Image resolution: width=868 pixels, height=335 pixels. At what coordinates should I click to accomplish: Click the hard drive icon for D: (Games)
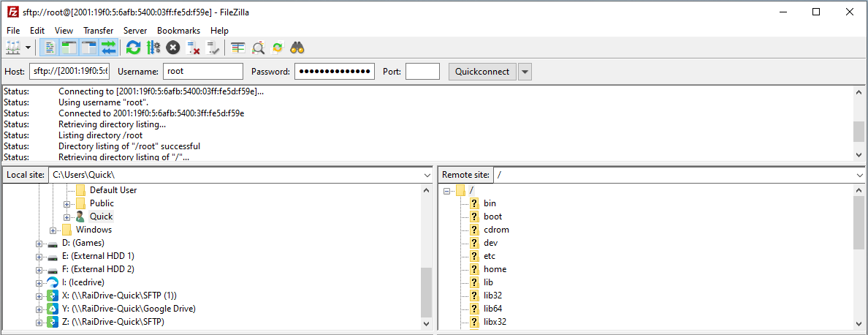[x=53, y=243]
